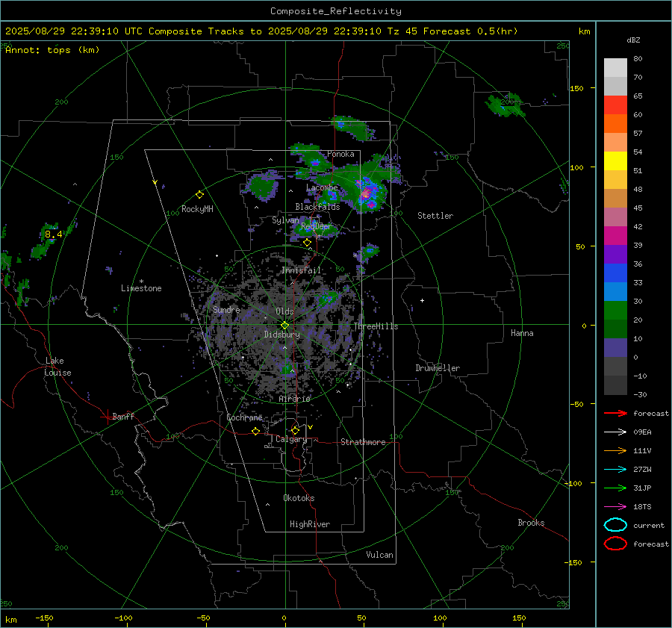
Task: Click the Stettler city label
Action: tap(435, 216)
